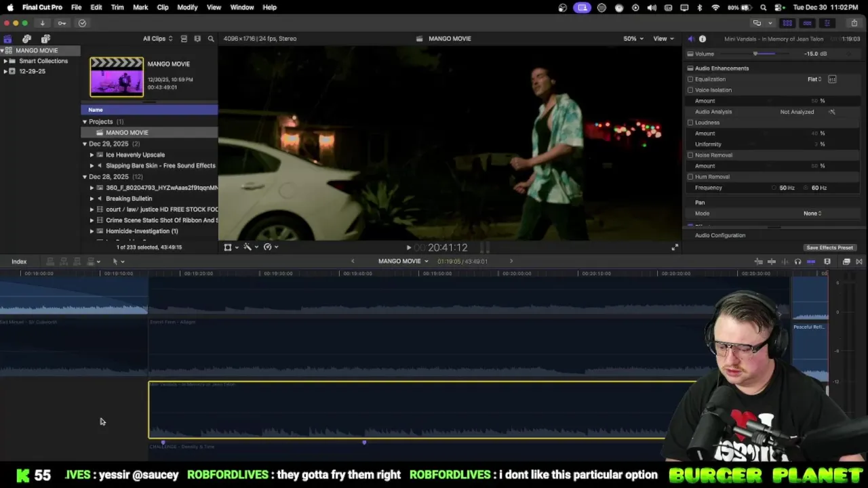Viewport: 868px width, 488px height.
Task: Run the audio analysis magic wand
Action: [832, 112]
